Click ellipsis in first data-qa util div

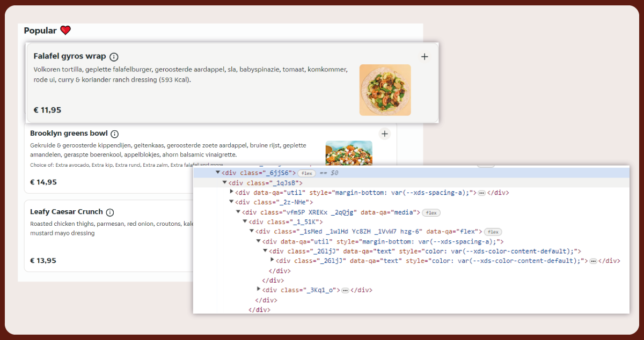[481, 193]
